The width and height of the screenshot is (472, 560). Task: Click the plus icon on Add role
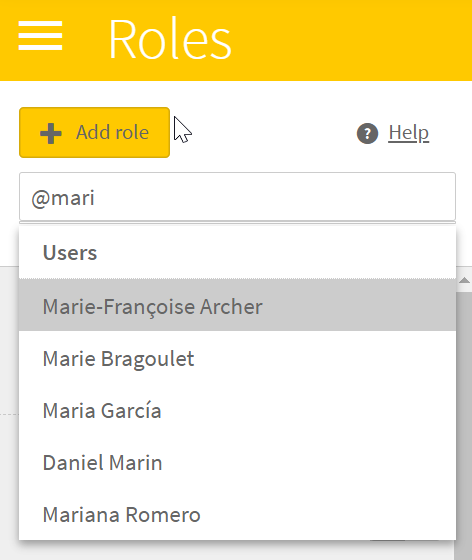pos(51,133)
